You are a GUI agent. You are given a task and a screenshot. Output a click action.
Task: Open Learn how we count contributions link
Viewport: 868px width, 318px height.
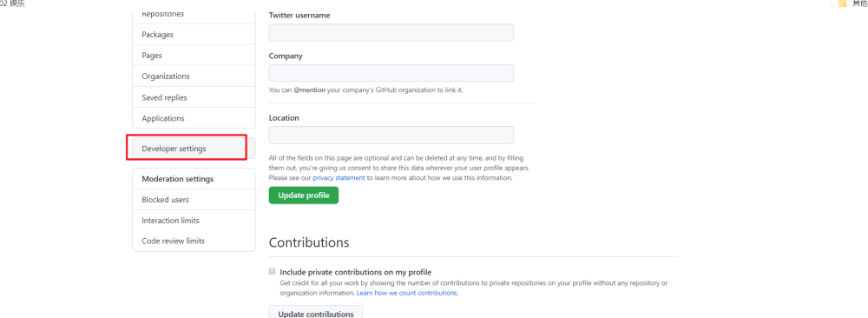click(x=407, y=293)
